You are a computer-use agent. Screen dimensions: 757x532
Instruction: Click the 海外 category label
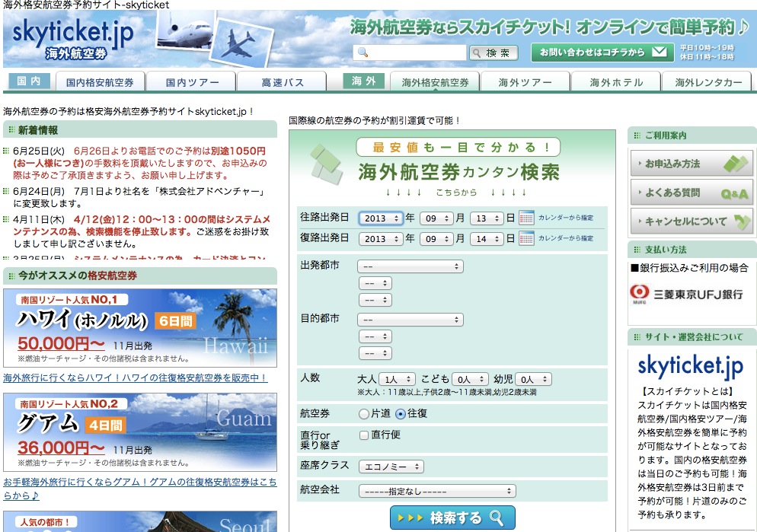pos(363,81)
